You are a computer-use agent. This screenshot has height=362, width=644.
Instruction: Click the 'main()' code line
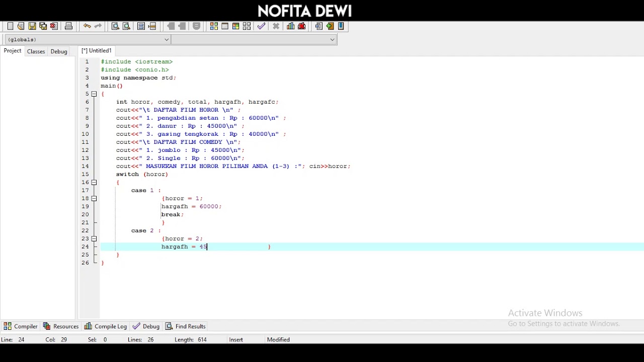point(112,86)
